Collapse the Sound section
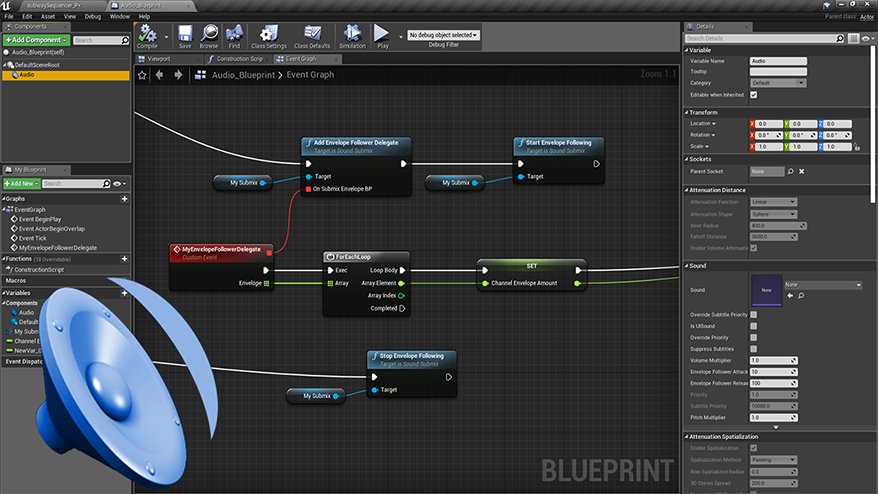Image resolution: width=878 pixels, height=494 pixels. (686, 266)
